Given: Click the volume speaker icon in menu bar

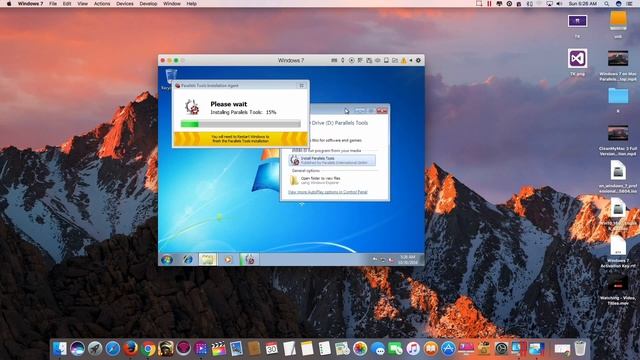Looking at the screenshot, I should tap(559, 4).
